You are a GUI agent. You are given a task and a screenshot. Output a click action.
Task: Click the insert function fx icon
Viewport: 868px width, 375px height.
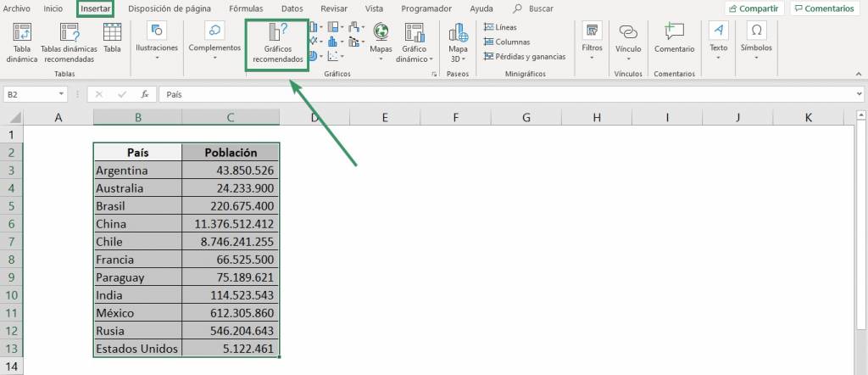pos(145,95)
